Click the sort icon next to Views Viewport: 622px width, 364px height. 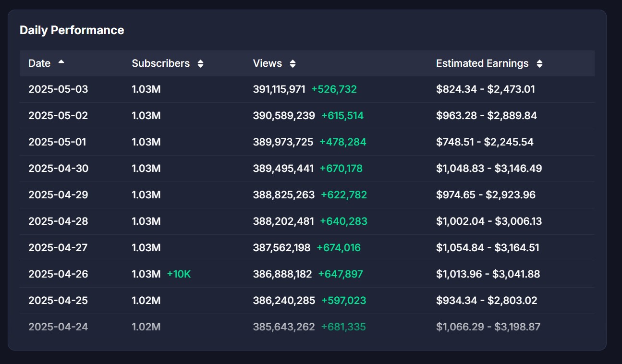coord(293,64)
